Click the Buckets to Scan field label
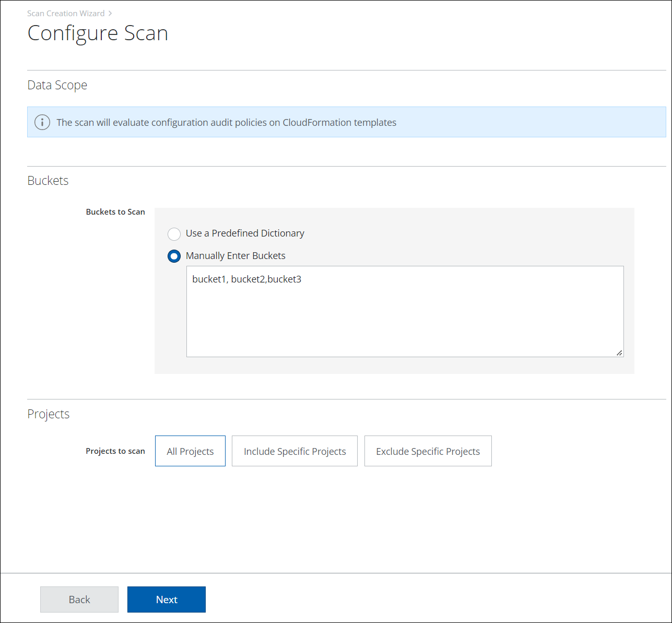The image size is (672, 623). 115,212
